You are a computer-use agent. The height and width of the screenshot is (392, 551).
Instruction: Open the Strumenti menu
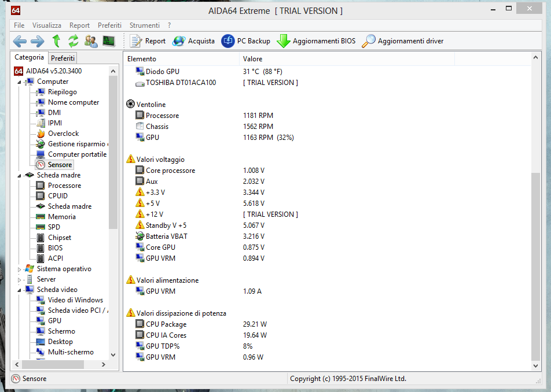pyautogui.click(x=145, y=25)
